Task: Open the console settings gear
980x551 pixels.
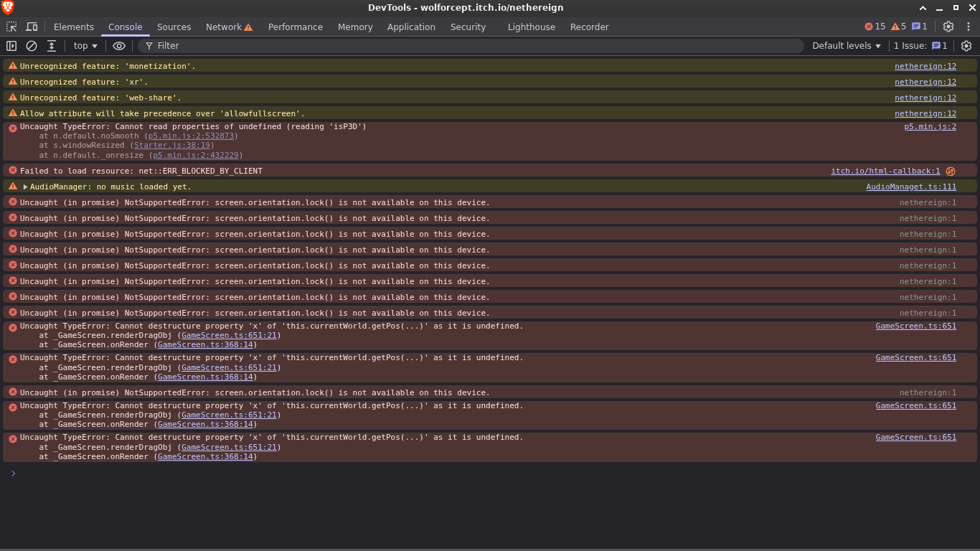Action: pyautogui.click(x=966, y=46)
